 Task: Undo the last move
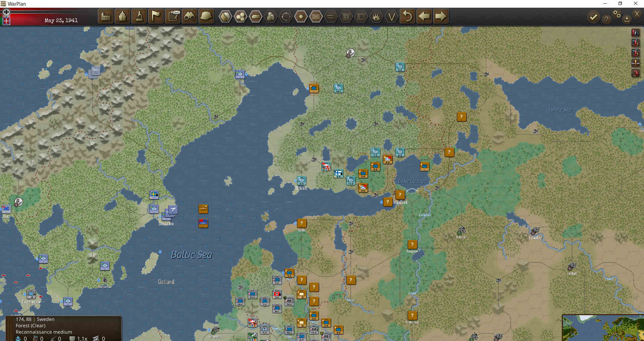pyautogui.click(x=408, y=16)
